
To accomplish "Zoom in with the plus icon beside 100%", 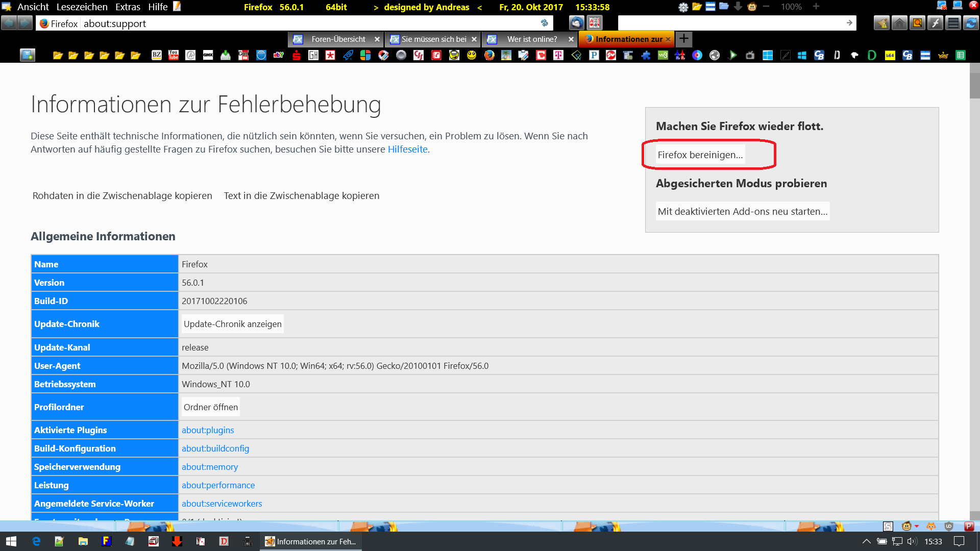I will tap(816, 7).
